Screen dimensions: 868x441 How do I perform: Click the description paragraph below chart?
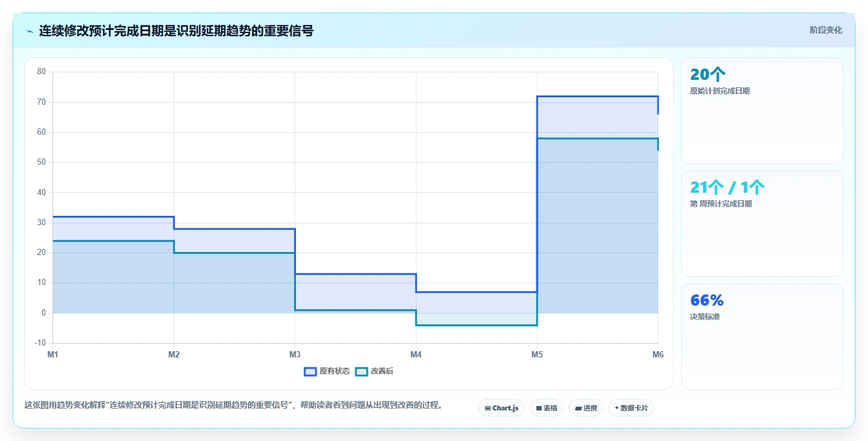tap(234, 405)
